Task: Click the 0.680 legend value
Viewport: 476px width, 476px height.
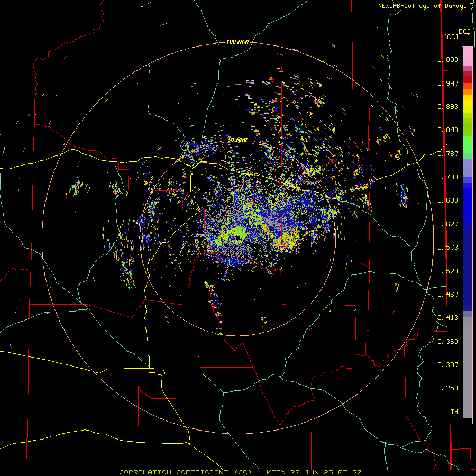Action: tap(448, 200)
